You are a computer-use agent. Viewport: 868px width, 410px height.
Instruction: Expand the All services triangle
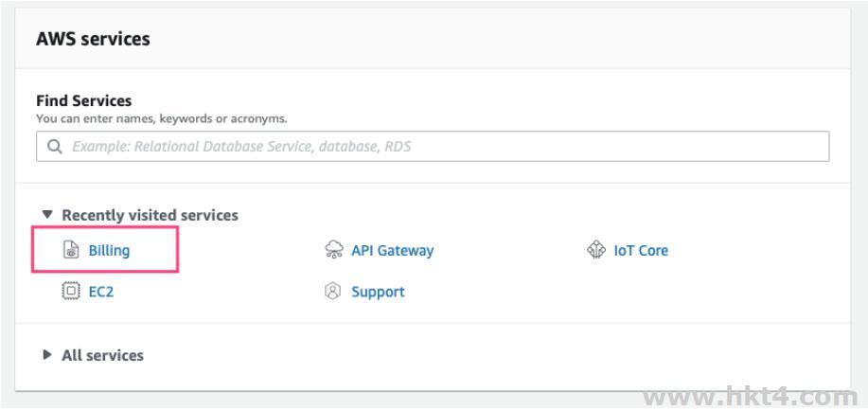(x=47, y=354)
